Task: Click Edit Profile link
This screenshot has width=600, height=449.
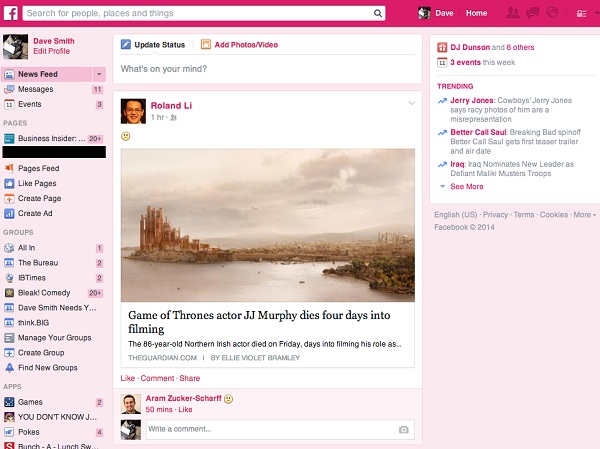Action: (52, 51)
